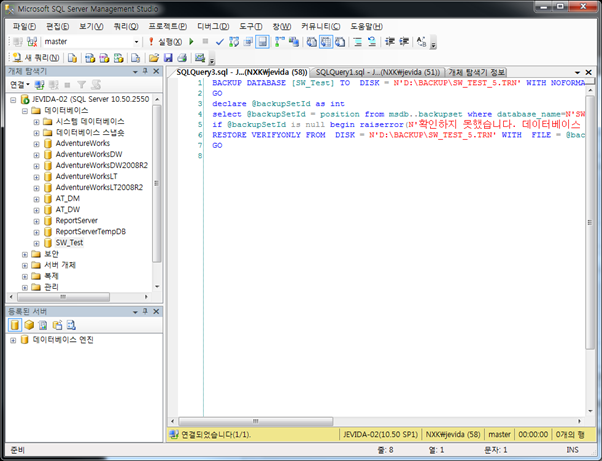The image size is (602, 461).
Task: Select AT_DM database in tree
Action: (x=68, y=198)
